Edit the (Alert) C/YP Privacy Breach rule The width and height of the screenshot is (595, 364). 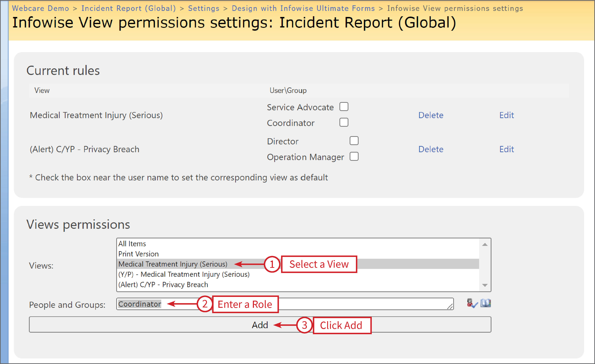506,149
